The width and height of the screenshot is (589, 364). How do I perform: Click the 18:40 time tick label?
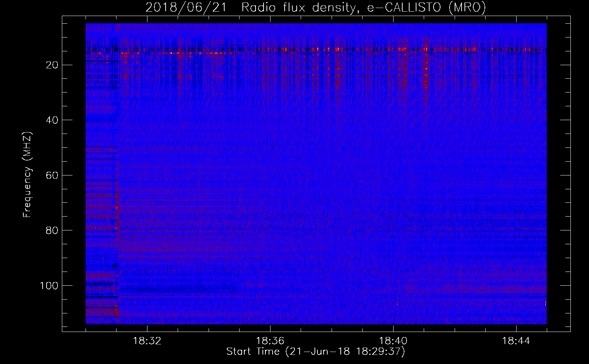393,341
